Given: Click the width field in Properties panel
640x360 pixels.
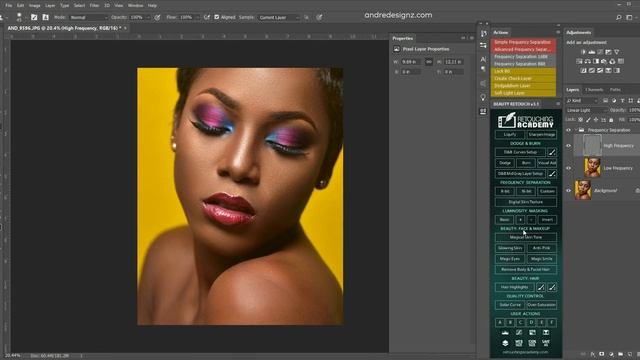Looking at the screenshot, I should (x=411, y=62).
